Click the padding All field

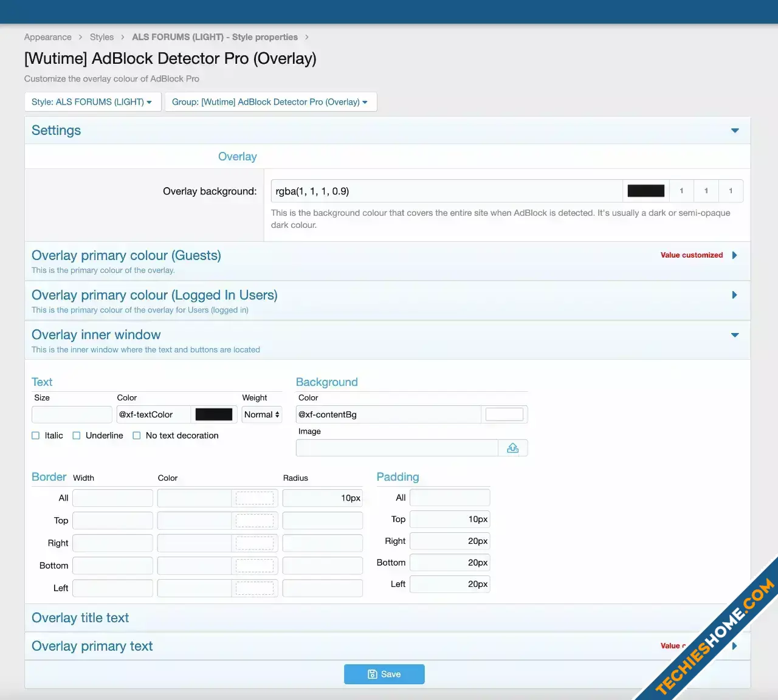[x=450, y=498]
